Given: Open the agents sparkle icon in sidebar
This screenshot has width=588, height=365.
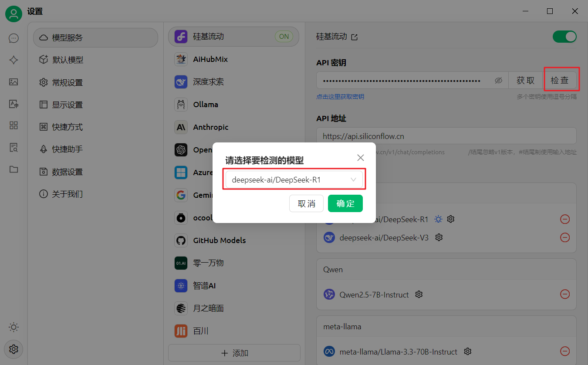Looking at the screenshot, I should [x=14, y=60].
